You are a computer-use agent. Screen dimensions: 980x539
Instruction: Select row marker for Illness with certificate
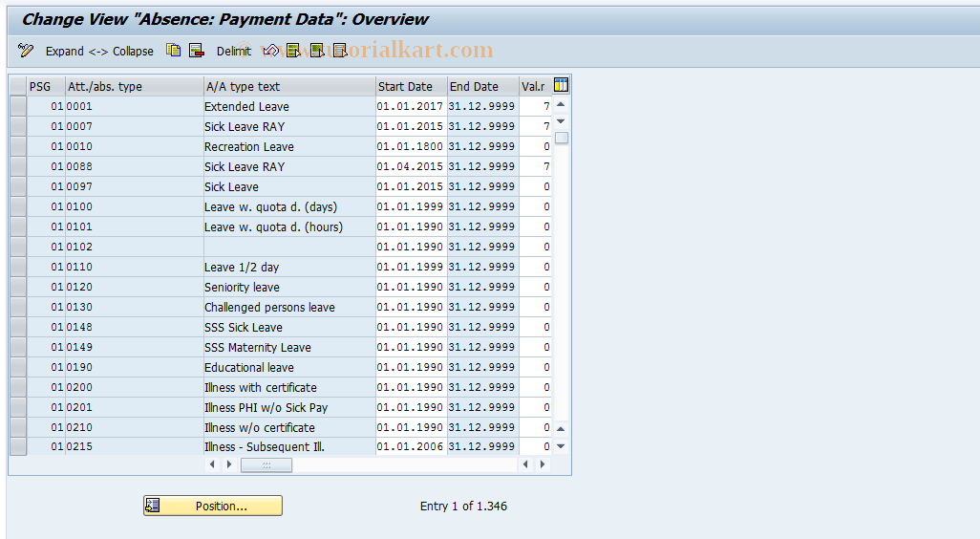coord(18,387)
